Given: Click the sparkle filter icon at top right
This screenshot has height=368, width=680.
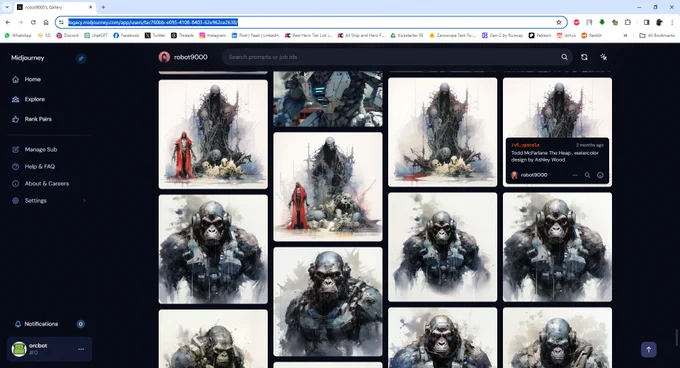Looking at the screenshot, I should pos(603,57).
